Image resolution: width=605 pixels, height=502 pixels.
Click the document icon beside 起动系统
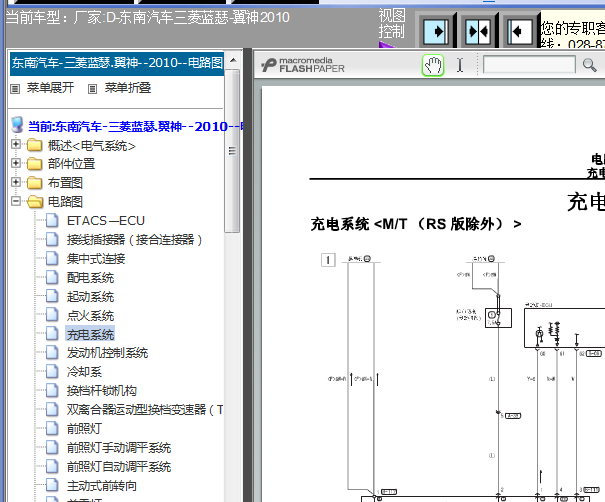tap(52, 296)
